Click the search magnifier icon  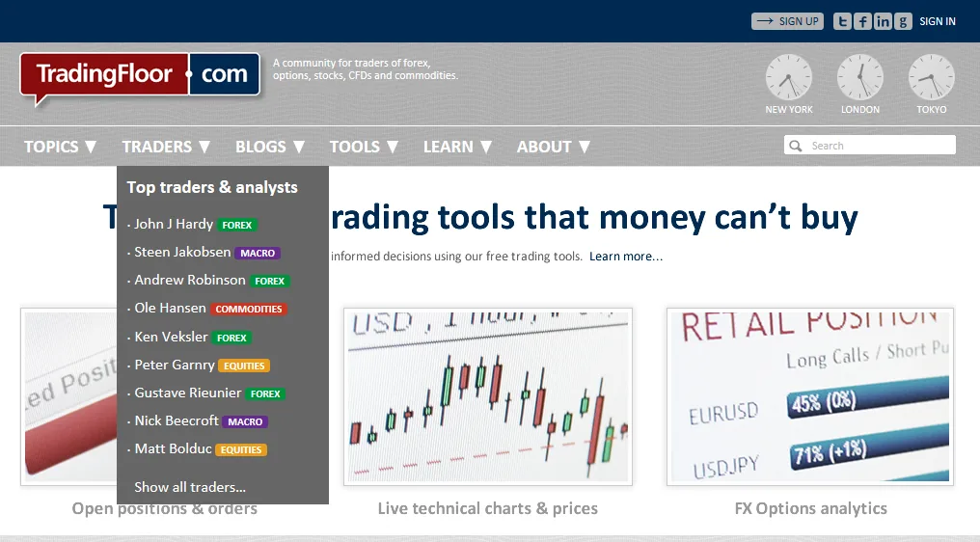pyautogui.click(x=796, y=146)
